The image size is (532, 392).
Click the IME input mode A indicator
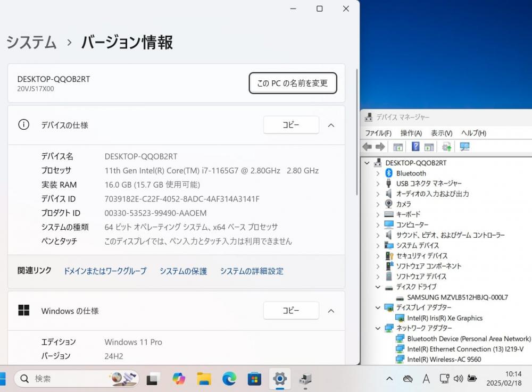pyautogui.click(x=426, y=379)
